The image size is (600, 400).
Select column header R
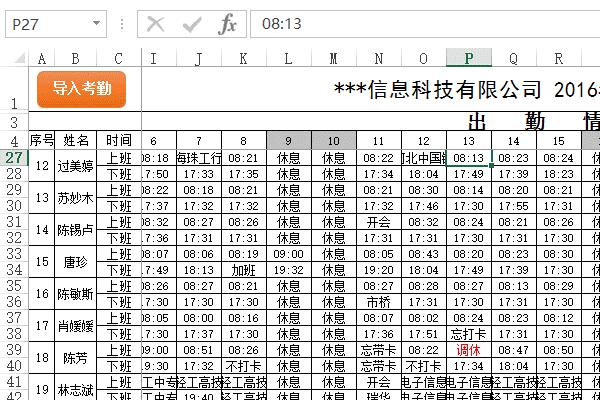click(x=558, y=58)
